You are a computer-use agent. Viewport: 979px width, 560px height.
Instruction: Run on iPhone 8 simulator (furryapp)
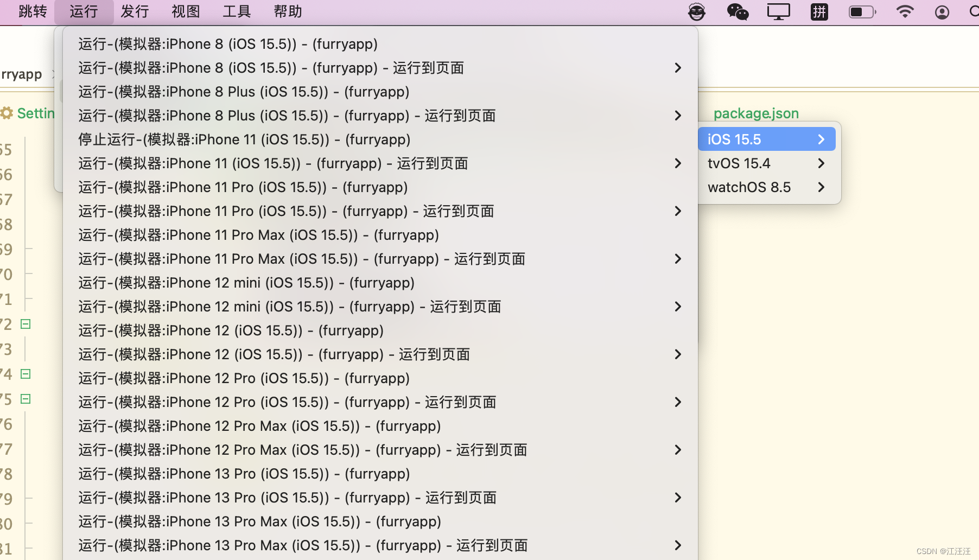point(380,44)
